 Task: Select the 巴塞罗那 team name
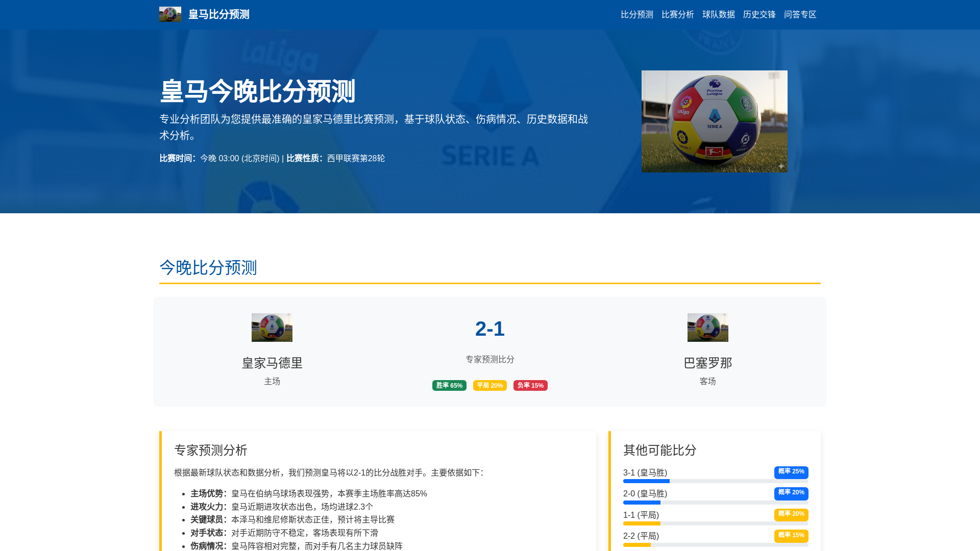click(708, 363)
